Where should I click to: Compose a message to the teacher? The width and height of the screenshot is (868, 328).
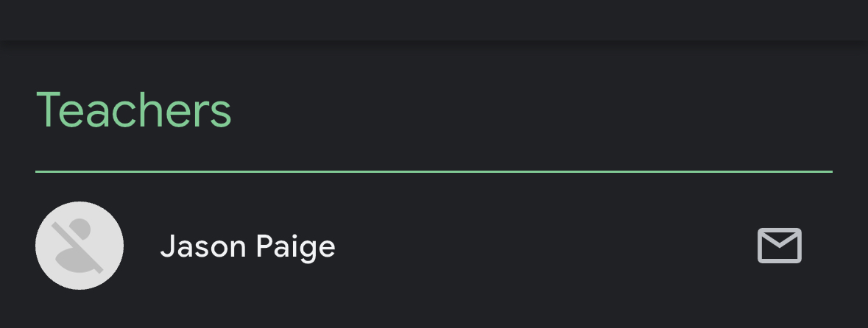779,246
